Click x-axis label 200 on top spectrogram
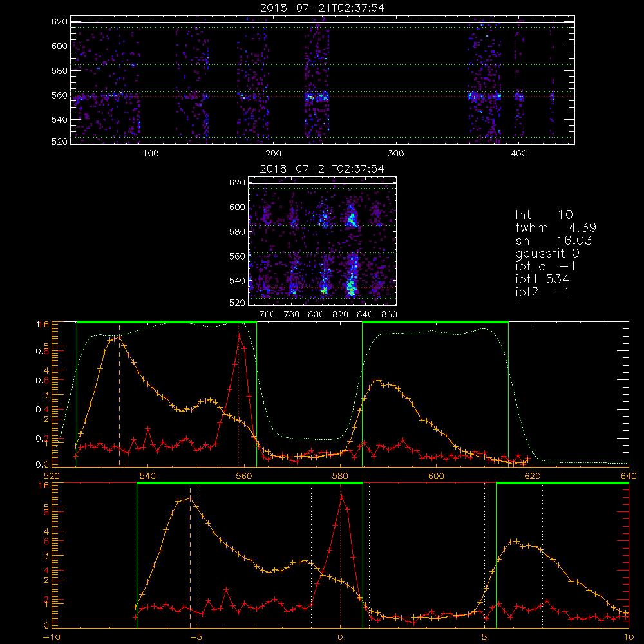 273,154
